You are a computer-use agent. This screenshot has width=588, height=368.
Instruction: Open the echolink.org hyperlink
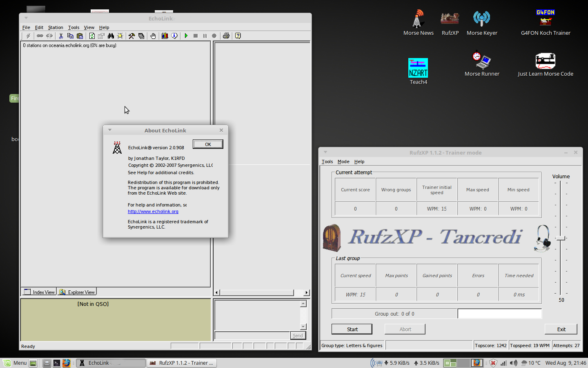(x=153, y=211)
